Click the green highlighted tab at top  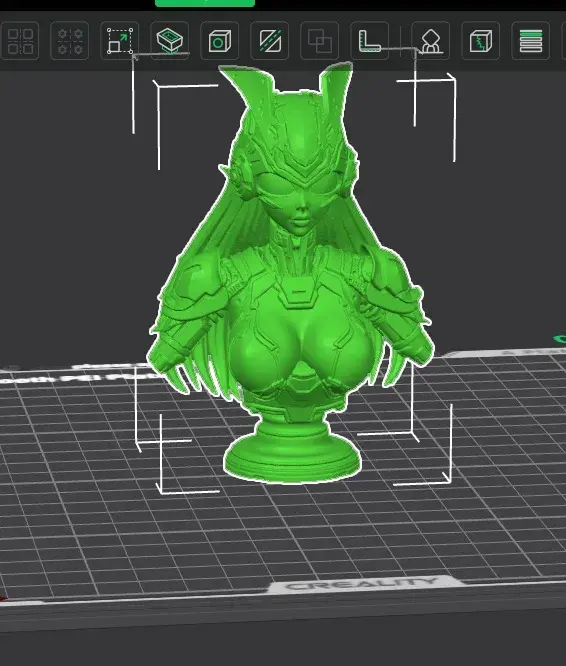(x=205, y=3)
